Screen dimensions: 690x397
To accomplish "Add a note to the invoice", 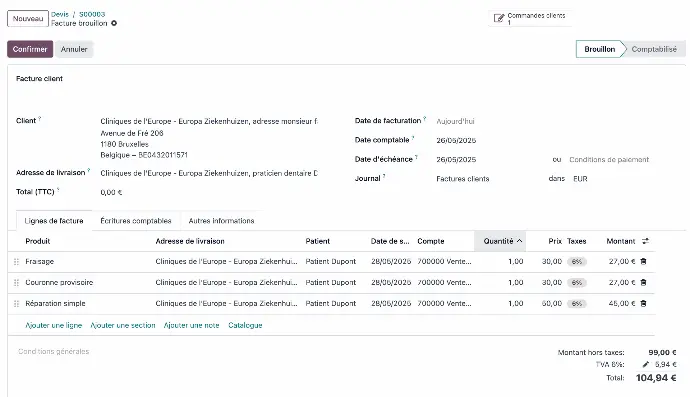I will (x=191, y=325).
